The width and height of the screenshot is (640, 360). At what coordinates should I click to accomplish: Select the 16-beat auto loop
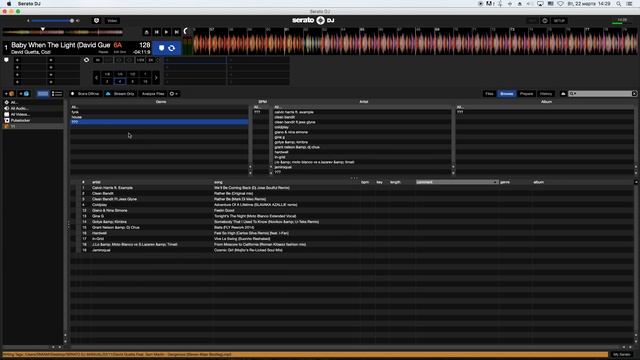pyautogui.click(x=145, y=82)
